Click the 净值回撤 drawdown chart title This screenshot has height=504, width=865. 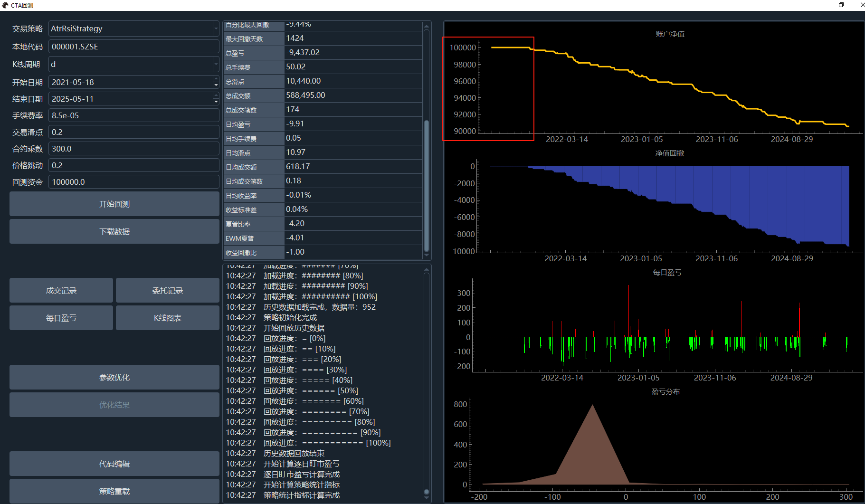coord(670,153)
